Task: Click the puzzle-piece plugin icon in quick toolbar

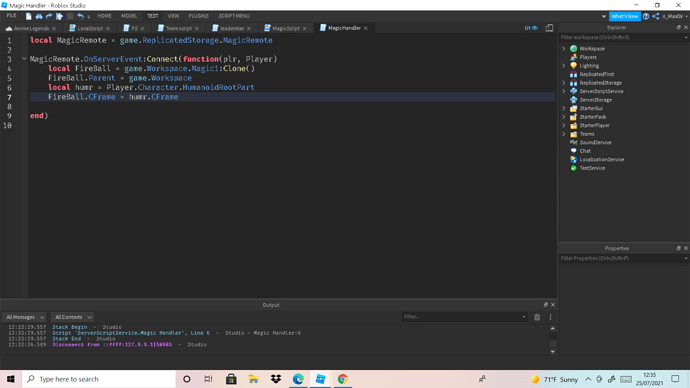Action: pos(59,16)
